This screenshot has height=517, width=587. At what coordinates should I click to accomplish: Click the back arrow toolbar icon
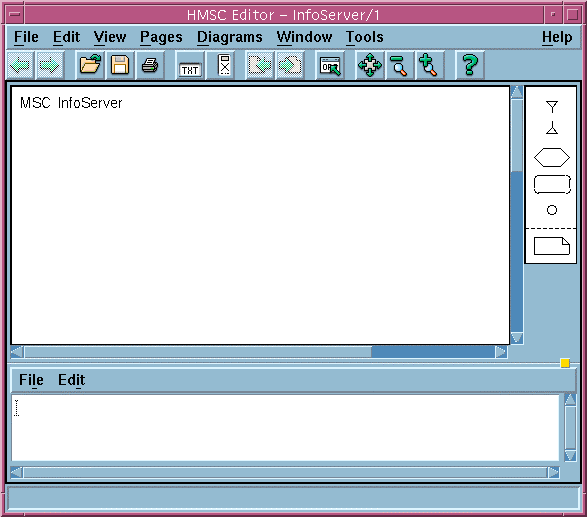[x=21, y=66]
